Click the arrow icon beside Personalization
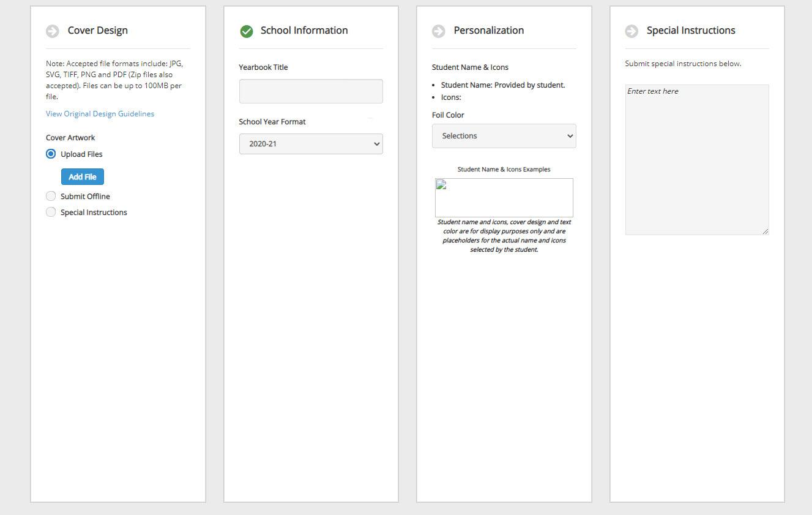Viewport: 812px width, 515px height. (x=438, y=31)
